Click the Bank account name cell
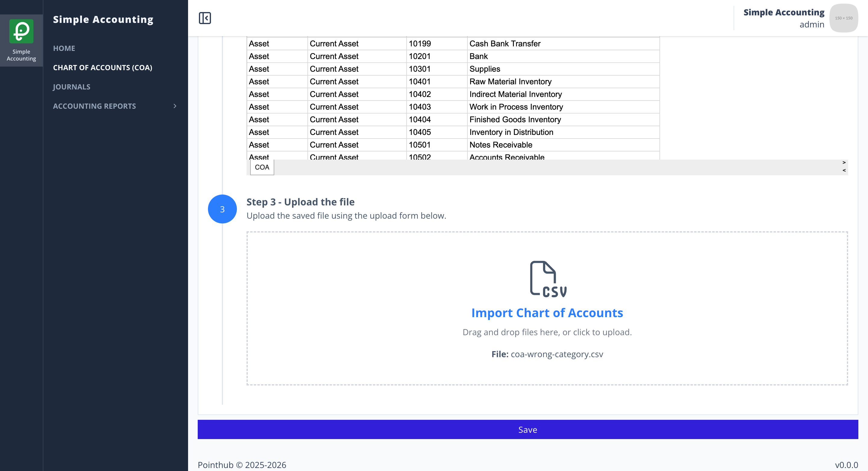This screenshot has width=868, height=471. pos(563,56)
